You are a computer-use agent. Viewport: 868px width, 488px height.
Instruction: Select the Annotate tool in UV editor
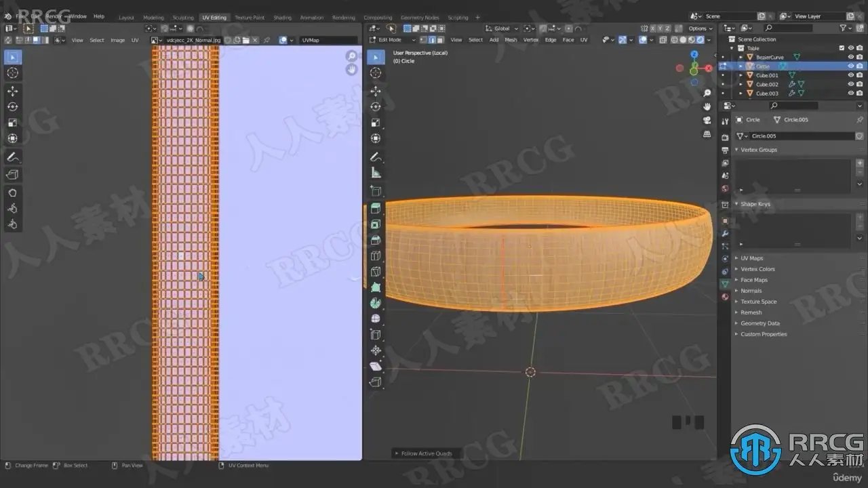click(12, 157)
